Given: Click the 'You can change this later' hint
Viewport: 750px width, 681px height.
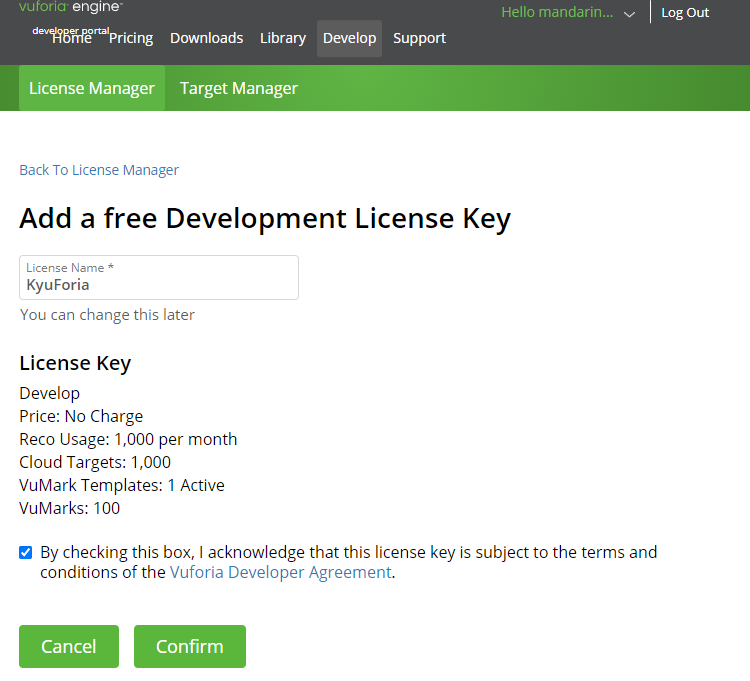Looking at the screenshot, I should [x=107, y=315].
